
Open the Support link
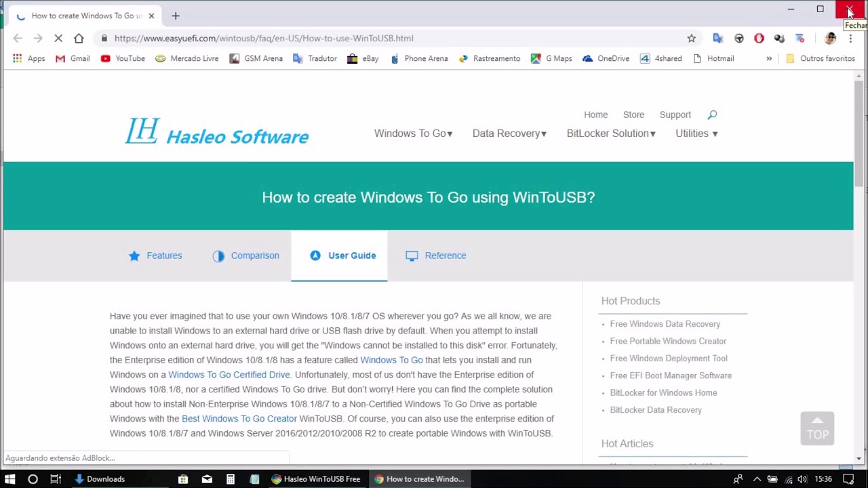[675, 115]
